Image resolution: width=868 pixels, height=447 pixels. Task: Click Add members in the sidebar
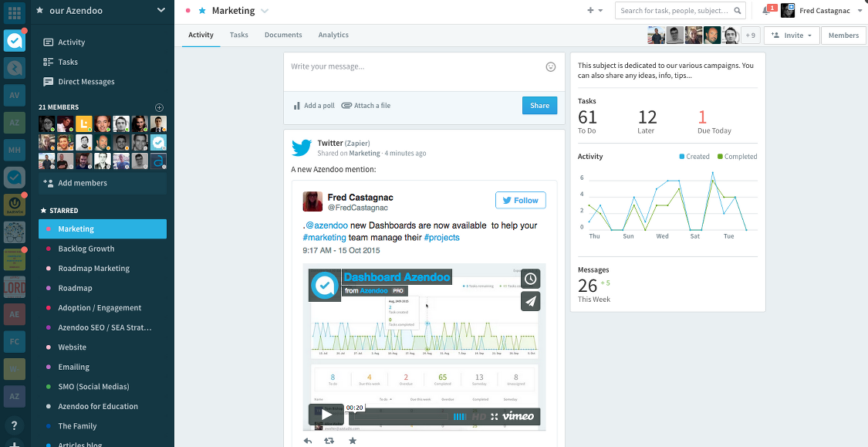[x=103, y=183]
